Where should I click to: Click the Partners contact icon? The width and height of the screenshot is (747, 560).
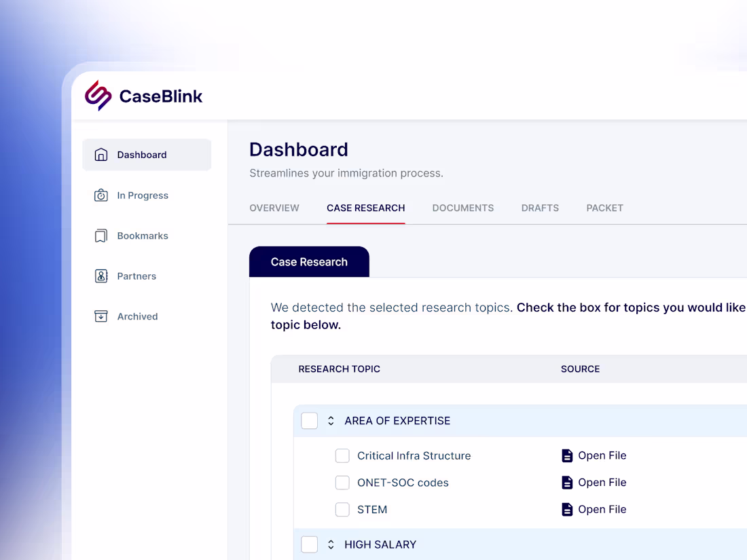pyautogui.click(x=101, y=276)
